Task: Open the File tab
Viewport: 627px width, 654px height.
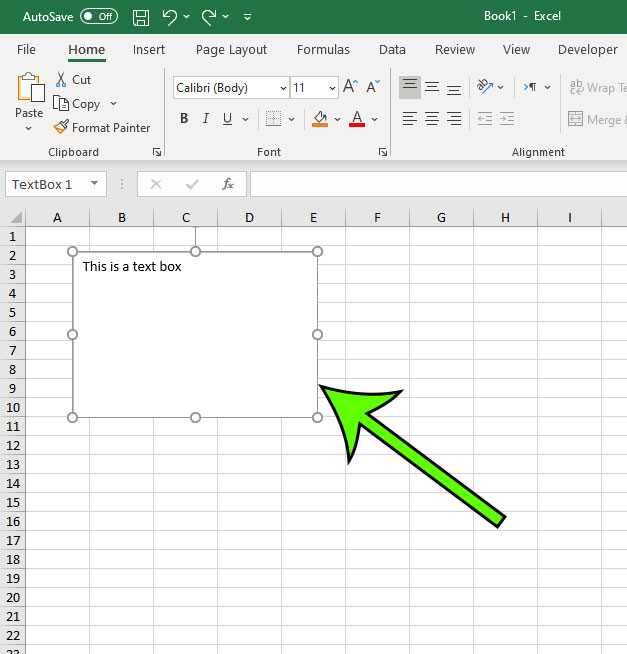Action: [x=26, y=50]
